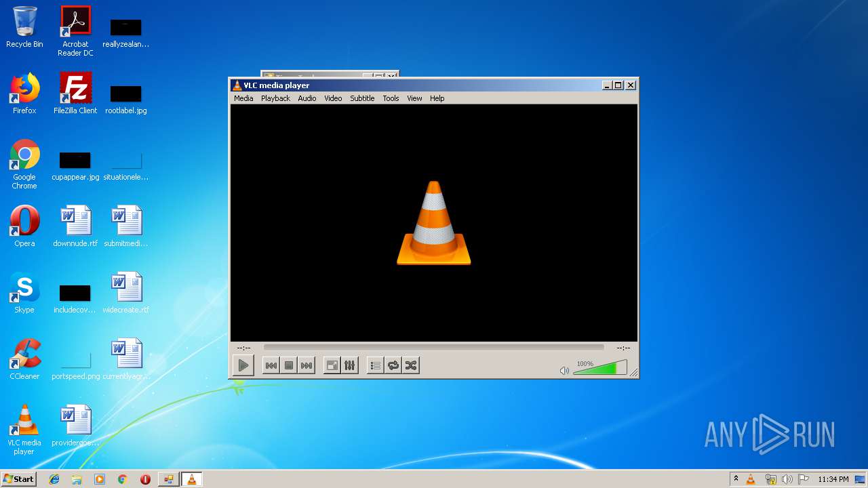
Task: Start playback with the VLC Play button
Action: tap(243, 365)
